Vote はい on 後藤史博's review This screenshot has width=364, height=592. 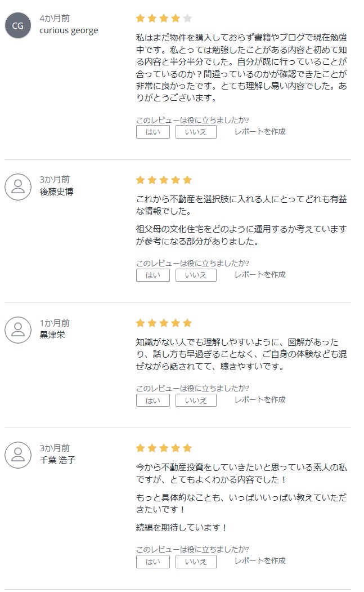pyautogui.click(x=153, y=275)
